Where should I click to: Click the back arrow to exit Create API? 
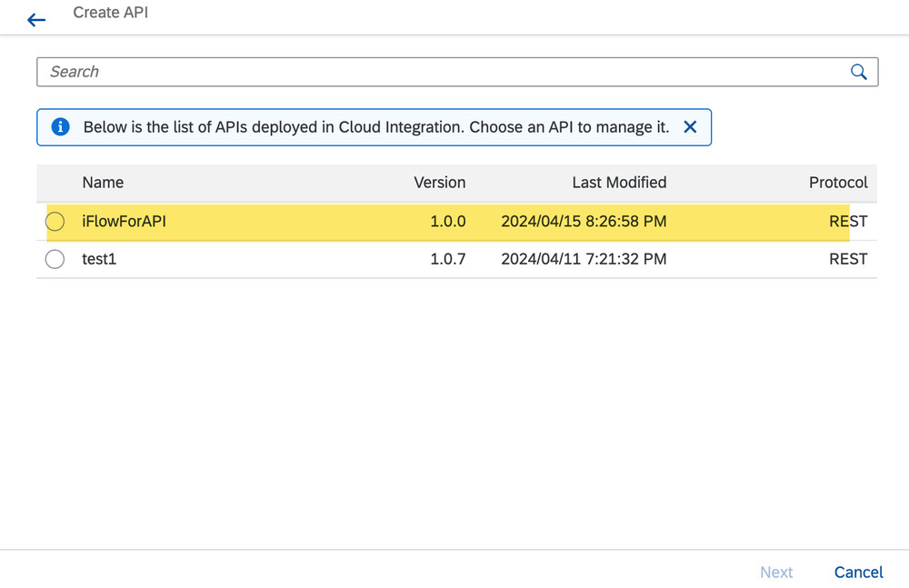click(x=36, y=19)
